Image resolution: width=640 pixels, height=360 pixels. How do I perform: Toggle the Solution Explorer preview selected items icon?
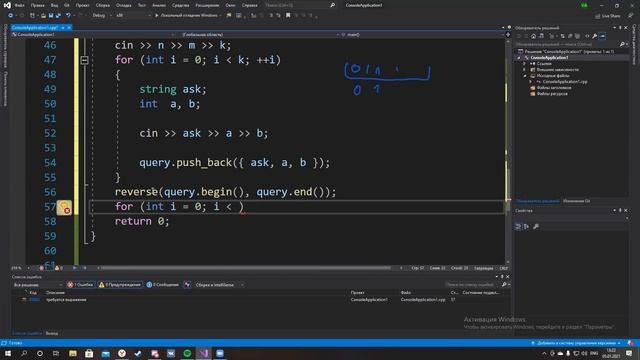coord(602,36)
